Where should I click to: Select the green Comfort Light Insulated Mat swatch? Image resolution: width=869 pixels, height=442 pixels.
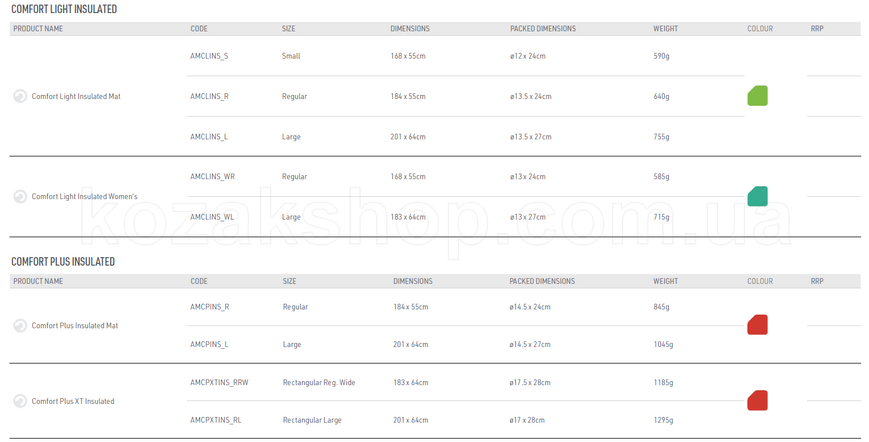758,96
